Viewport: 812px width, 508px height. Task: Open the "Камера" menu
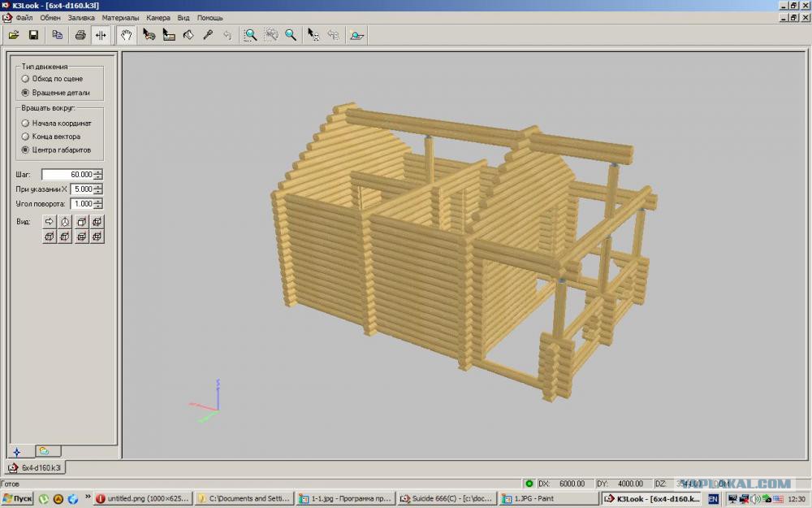click(x=158, y=18)
